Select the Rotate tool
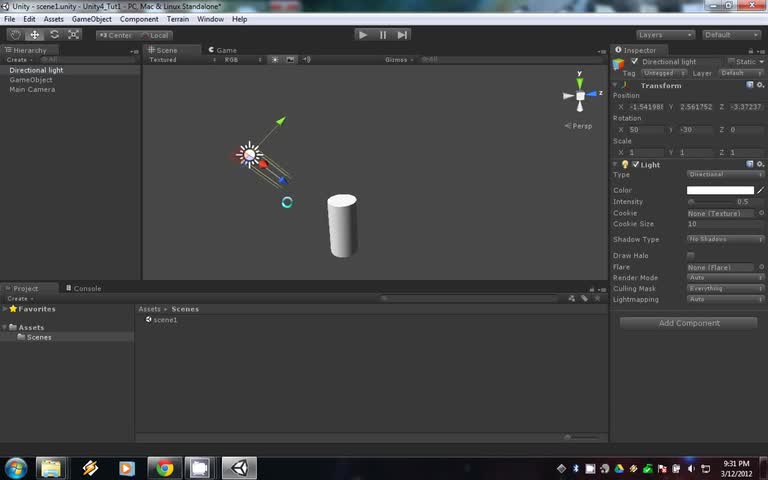The image size is (768, 480). (54, 35)
